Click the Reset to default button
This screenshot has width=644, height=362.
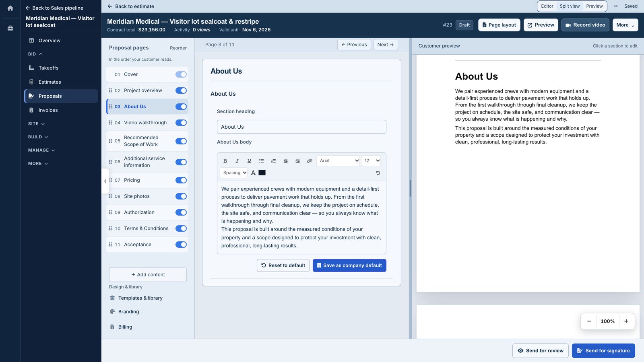[x=283, y=265]
